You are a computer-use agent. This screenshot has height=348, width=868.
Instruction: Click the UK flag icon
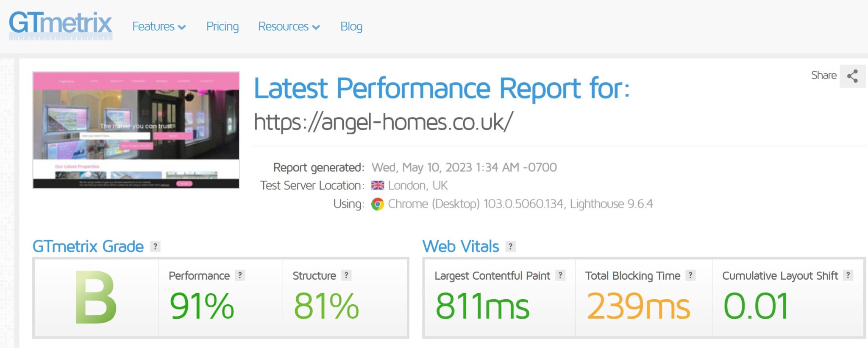pyautogui.click(x=378, y=185)
